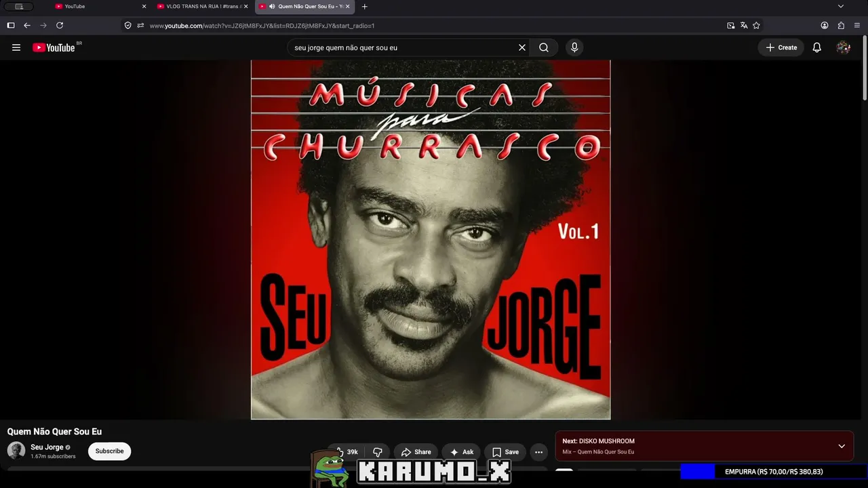Start voice search with the microphone
The image size is (868, 488).
click(574, 47)
